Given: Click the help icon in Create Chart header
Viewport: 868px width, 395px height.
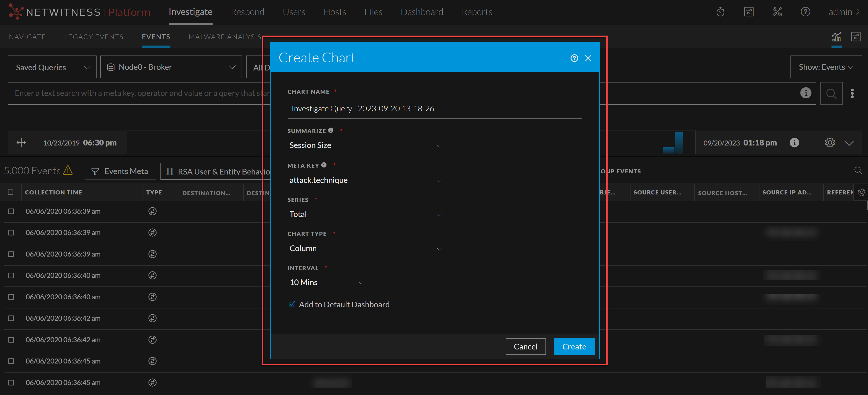Looking at the screenshot, I should point(574,58).
